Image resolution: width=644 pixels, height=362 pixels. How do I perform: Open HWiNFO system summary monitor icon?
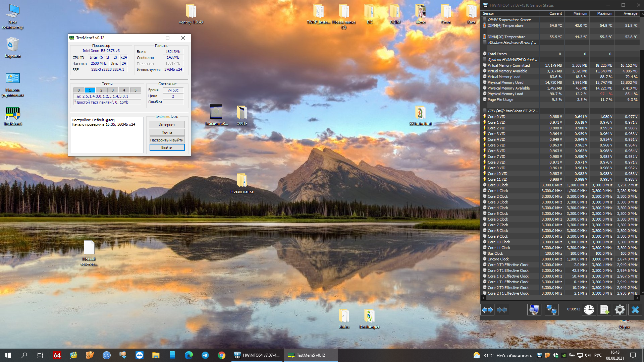coord(534,310)
